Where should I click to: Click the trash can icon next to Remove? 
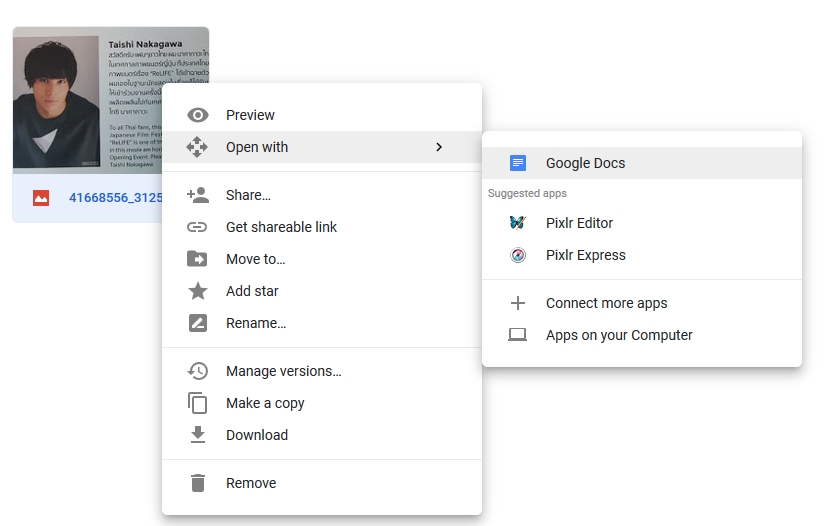[x=197, y=483]
